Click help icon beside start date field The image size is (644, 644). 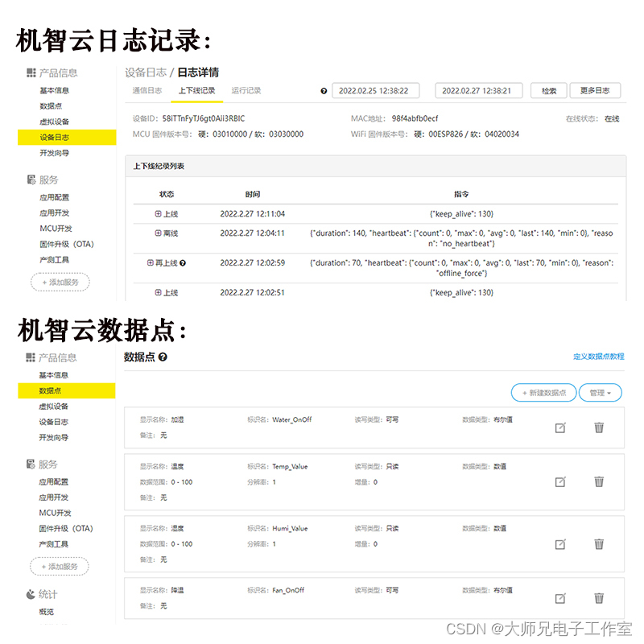(324, 91)
